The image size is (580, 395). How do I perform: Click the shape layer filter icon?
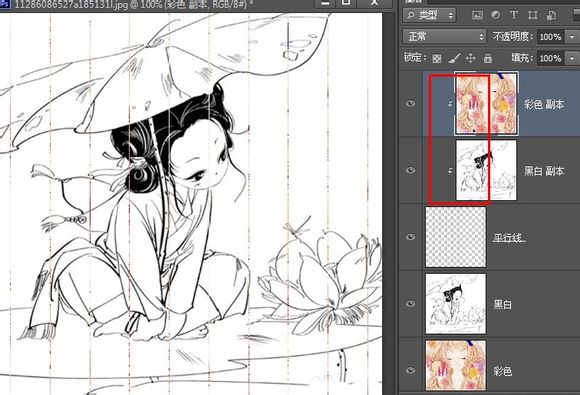click(x=532, y=15)
